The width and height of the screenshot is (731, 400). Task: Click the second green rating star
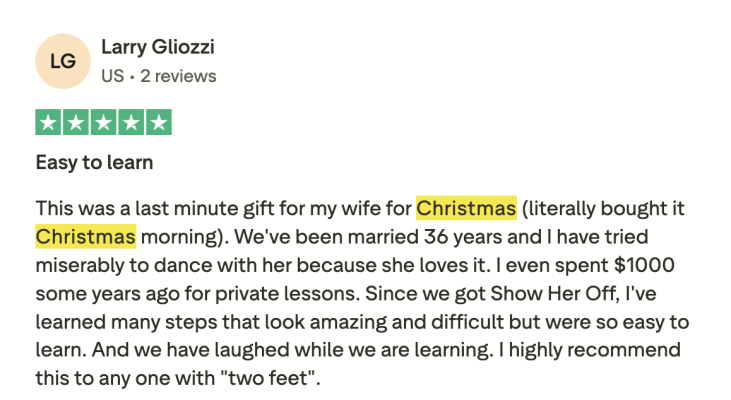[76, 123]
